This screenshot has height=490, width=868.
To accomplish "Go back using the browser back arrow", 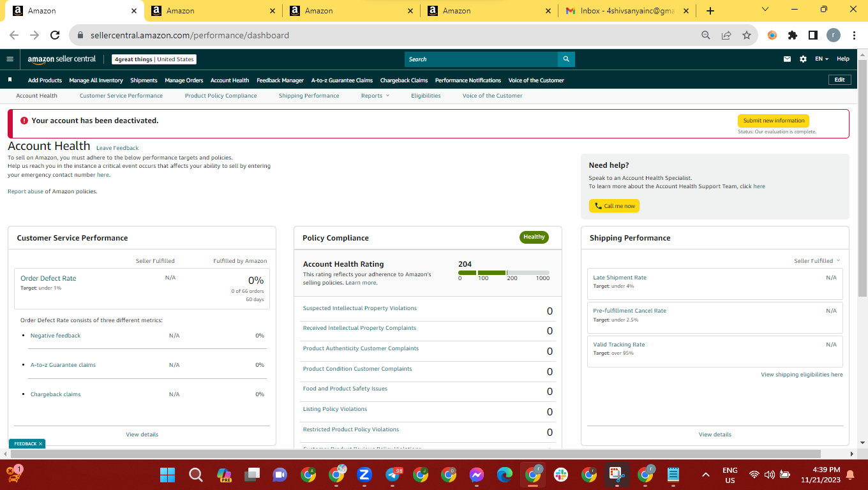I will [14, 36].
